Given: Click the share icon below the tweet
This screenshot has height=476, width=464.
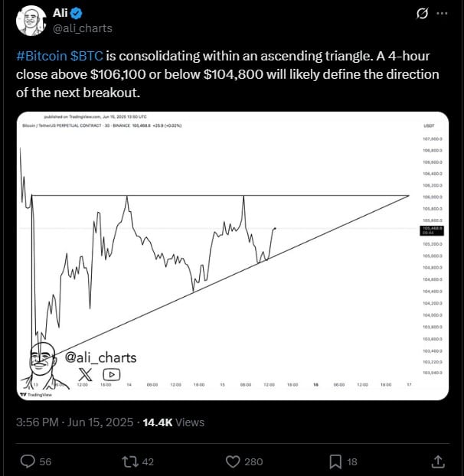Looking at the screenshot, I should (x=437, y=461).
